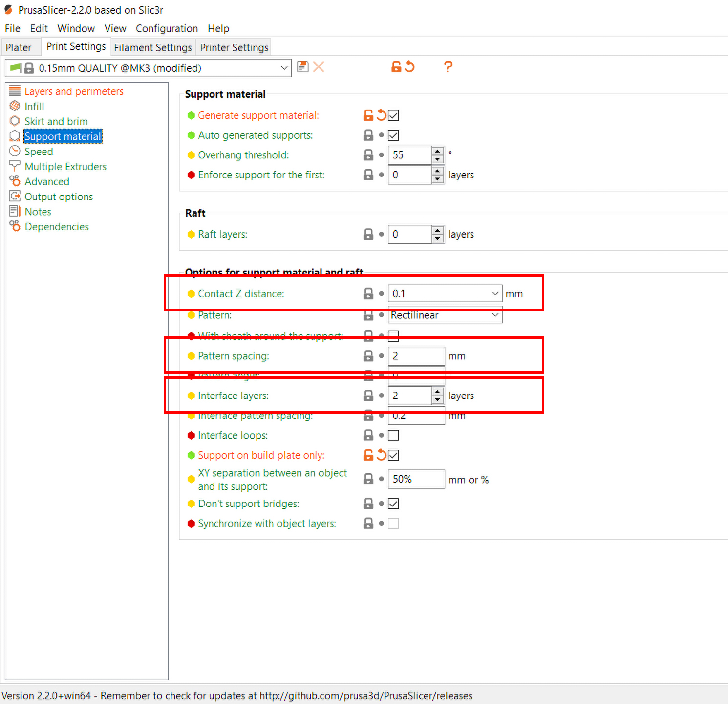Screen dimensions: 728x704
Task: Click the lock icon beside Synchronize with object layers
Action: (x=368, y=524)
